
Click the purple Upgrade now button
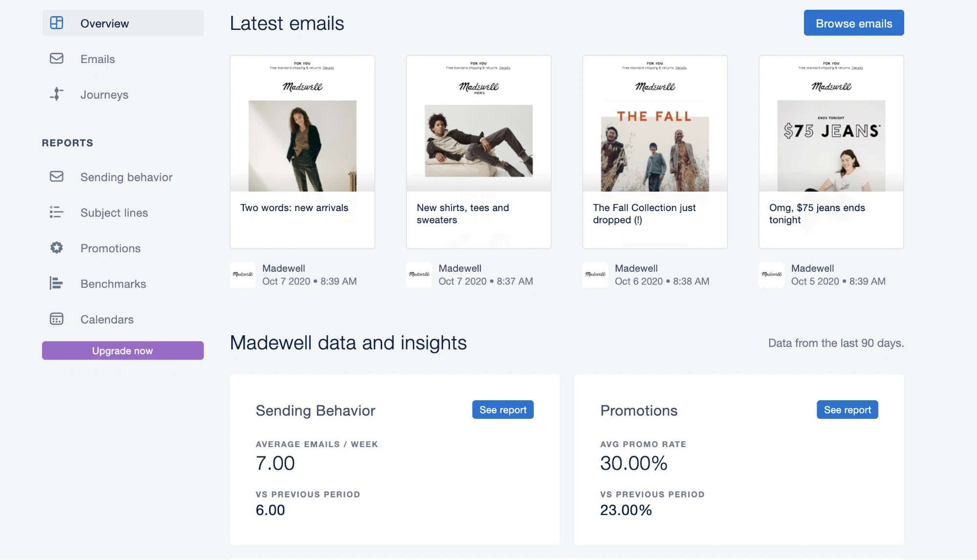click(x=123, y=350)
